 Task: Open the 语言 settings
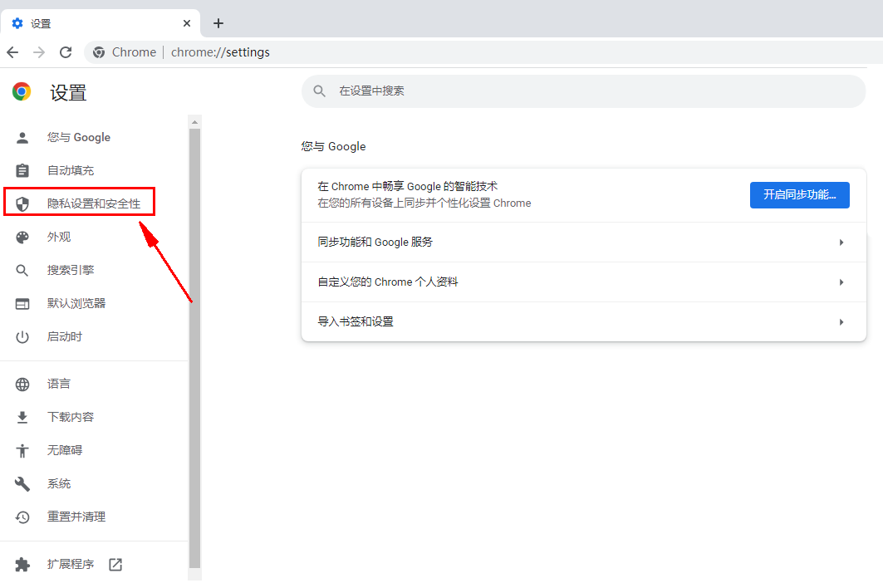click(59, 385)
